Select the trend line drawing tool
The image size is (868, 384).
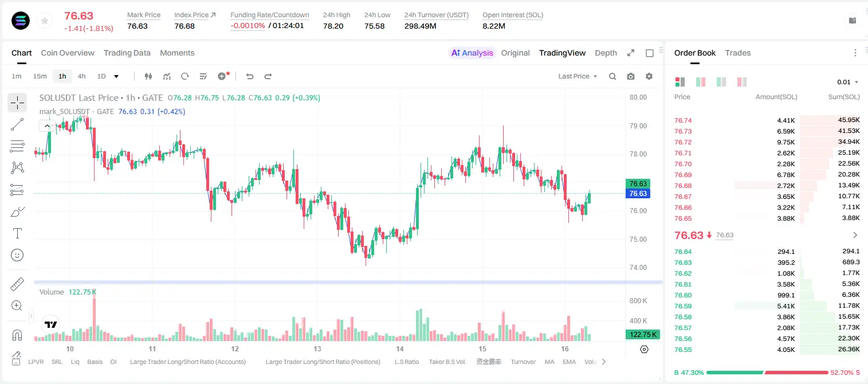[17, 124]
